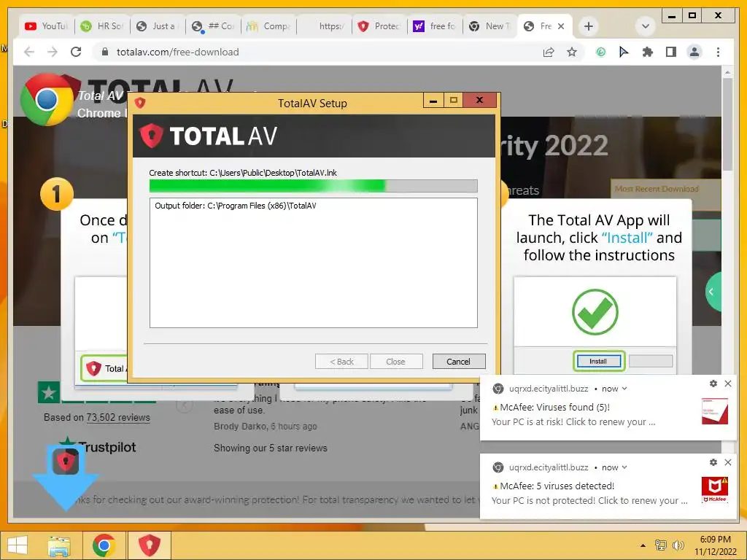Click the green carousel arrow on the right edge
This screenshot has width=747, height=560.
pos(713,292)
